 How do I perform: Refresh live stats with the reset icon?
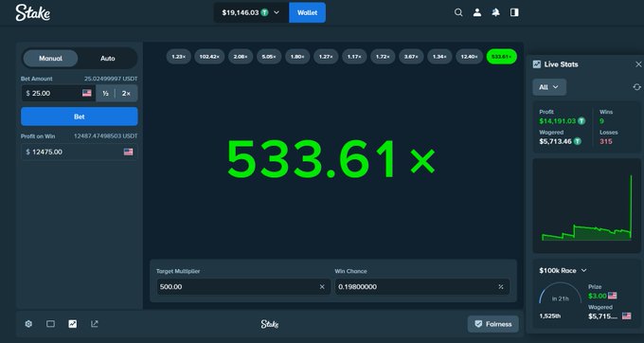[636, 87]
